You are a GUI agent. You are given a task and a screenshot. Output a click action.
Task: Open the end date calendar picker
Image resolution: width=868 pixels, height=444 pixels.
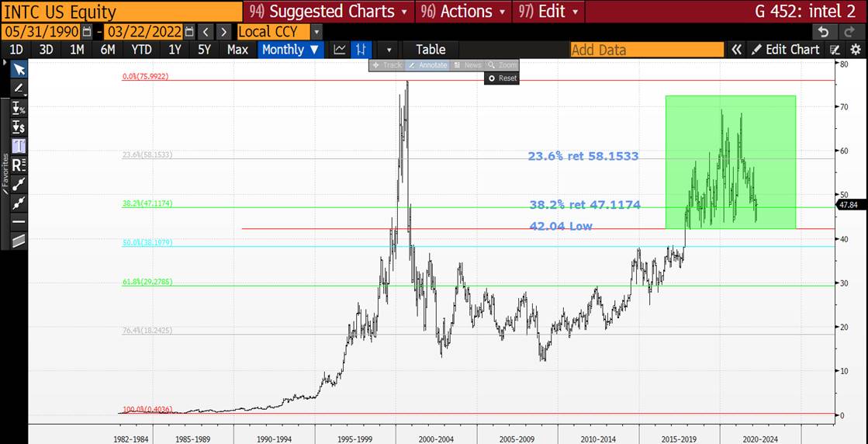coord(189,32)
